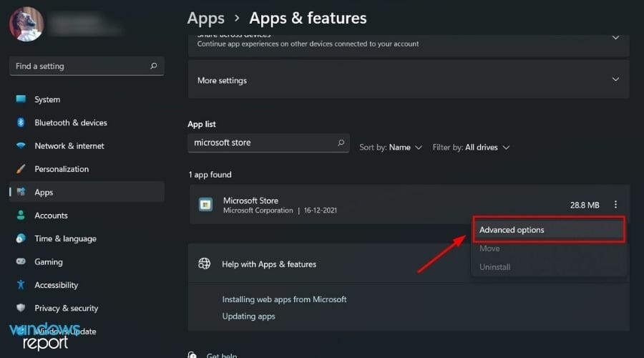This screenshot has width=644, height=358.
Task: Click the Accounts person icon
Action: [21, 215]
